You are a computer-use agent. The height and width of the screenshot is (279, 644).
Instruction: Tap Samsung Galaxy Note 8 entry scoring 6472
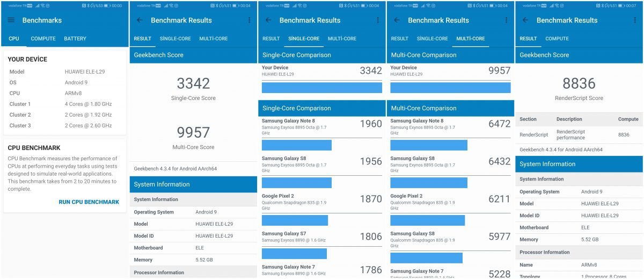click(x=450, y=134)
